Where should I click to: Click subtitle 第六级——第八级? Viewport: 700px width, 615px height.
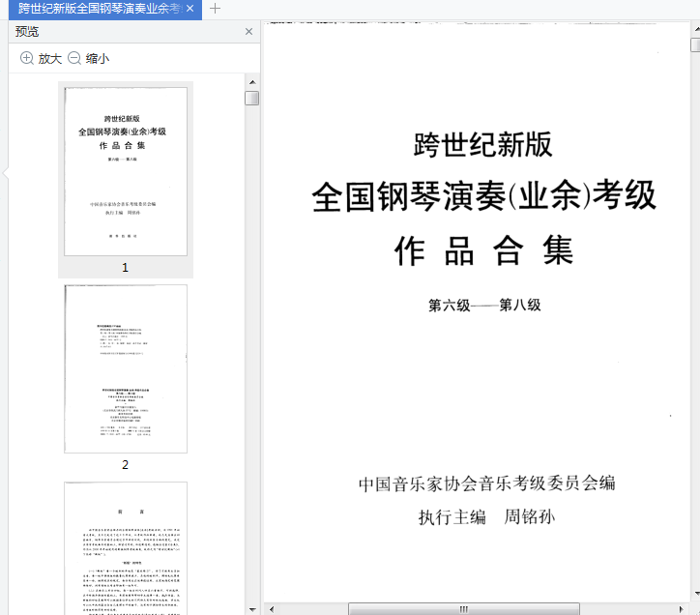[484, 306]
